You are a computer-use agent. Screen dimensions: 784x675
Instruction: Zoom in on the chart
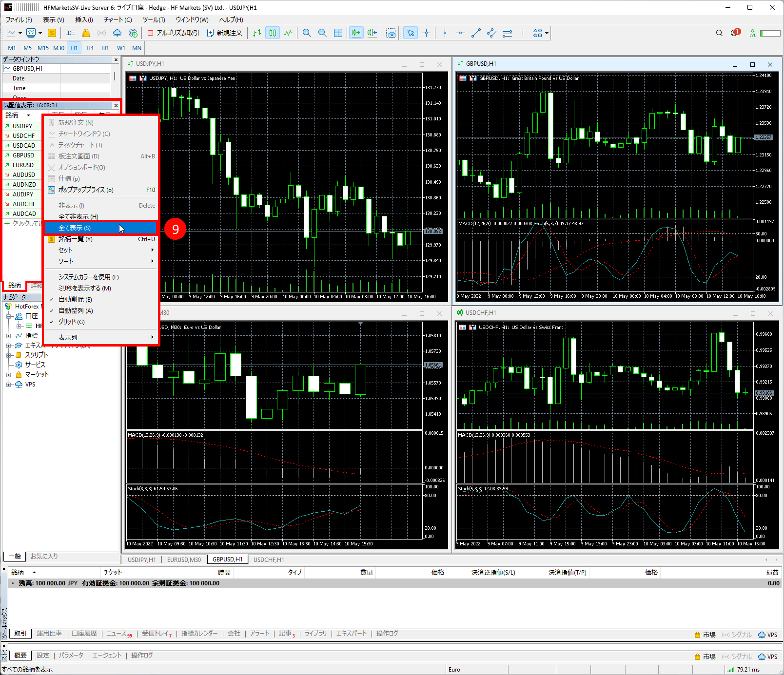(307, 33)
